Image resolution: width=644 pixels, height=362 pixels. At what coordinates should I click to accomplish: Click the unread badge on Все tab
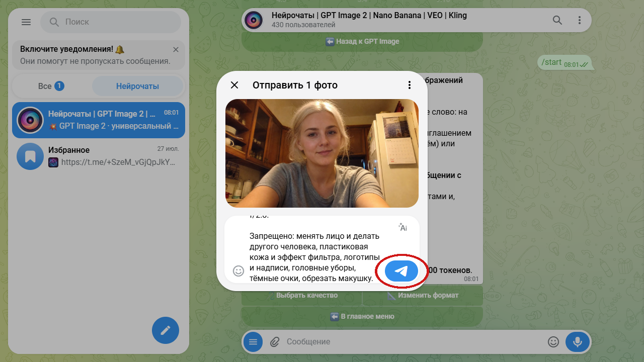point(59,86)
